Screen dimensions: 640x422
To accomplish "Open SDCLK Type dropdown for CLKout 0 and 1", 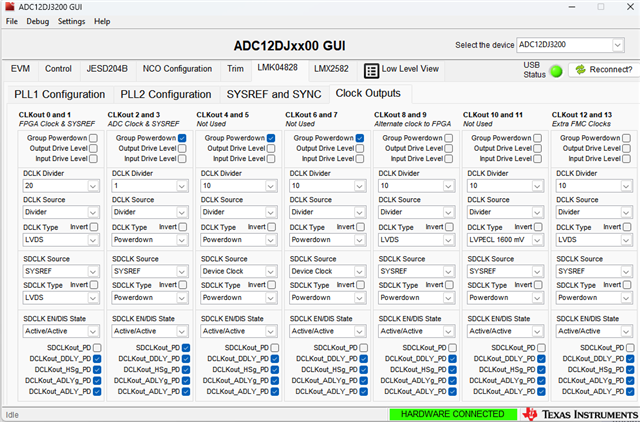I will (61, 298).
